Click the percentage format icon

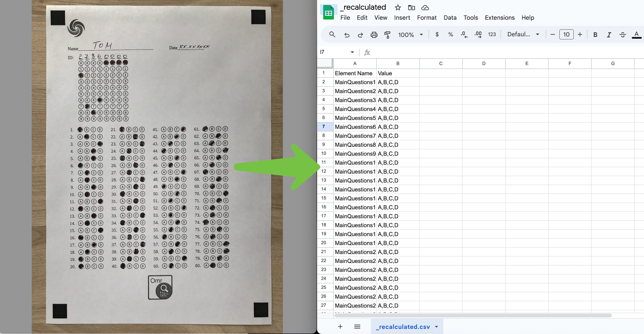450,34
